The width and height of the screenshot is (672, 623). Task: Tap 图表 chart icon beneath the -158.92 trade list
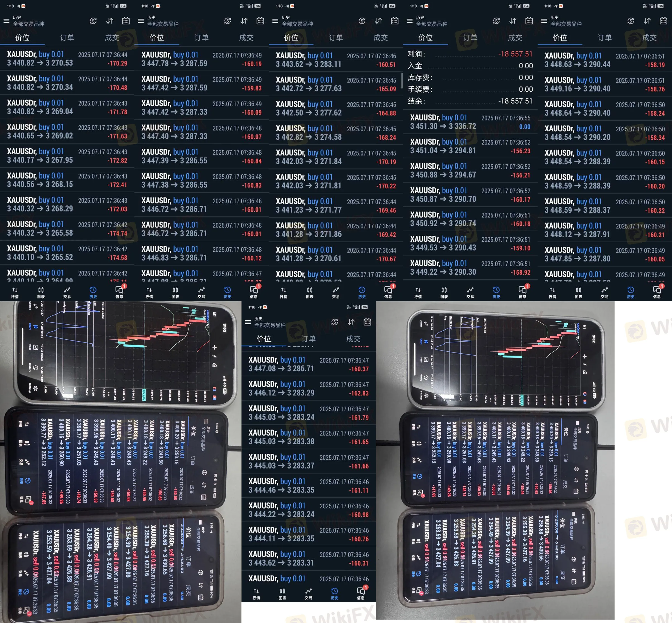tap(444, 292)
